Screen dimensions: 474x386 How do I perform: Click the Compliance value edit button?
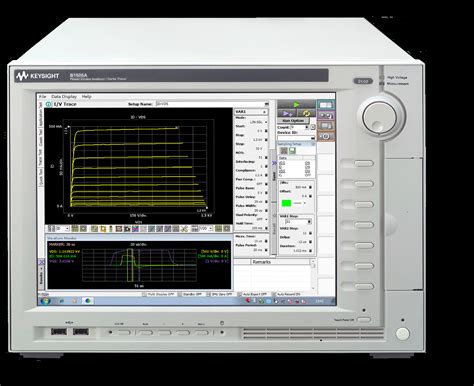point(266,175)
